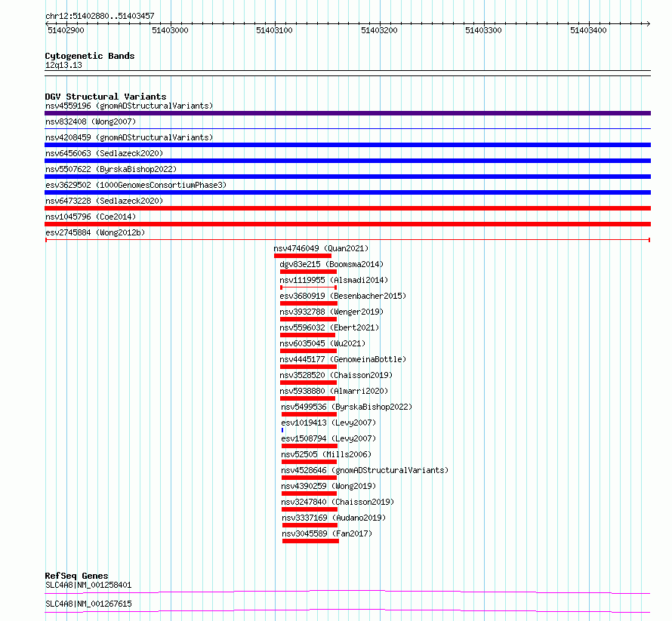672x621 pixels.
Task: Select the red nsv6473228 variant bar
Action: 347,208
